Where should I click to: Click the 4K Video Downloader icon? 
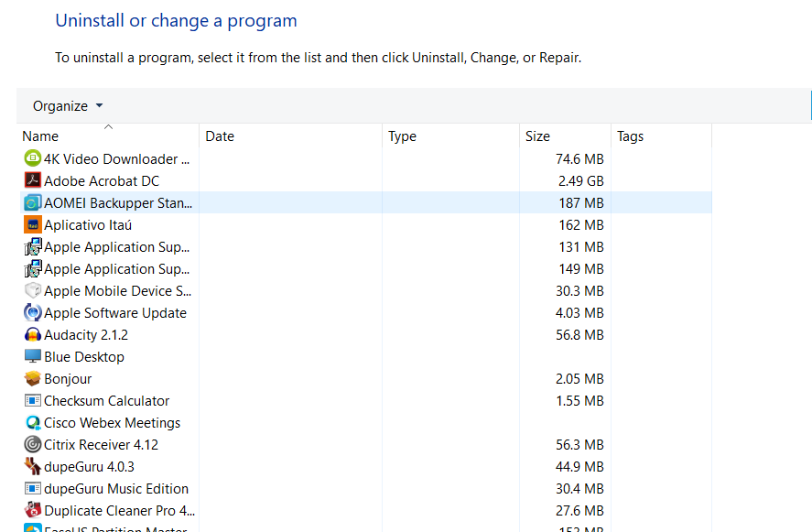(33, 158)
